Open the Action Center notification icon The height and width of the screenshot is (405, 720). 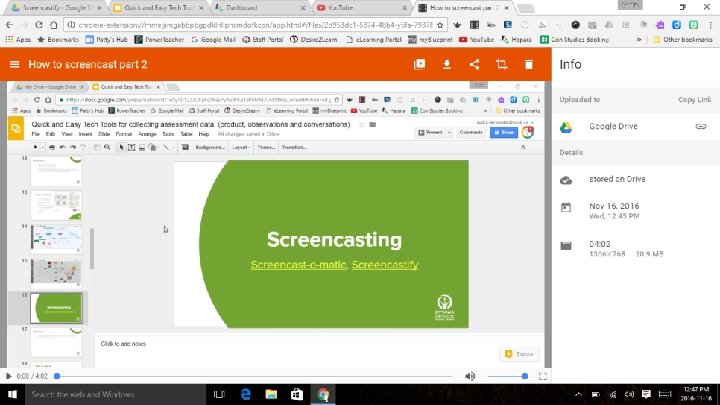[x=646, y=394]
